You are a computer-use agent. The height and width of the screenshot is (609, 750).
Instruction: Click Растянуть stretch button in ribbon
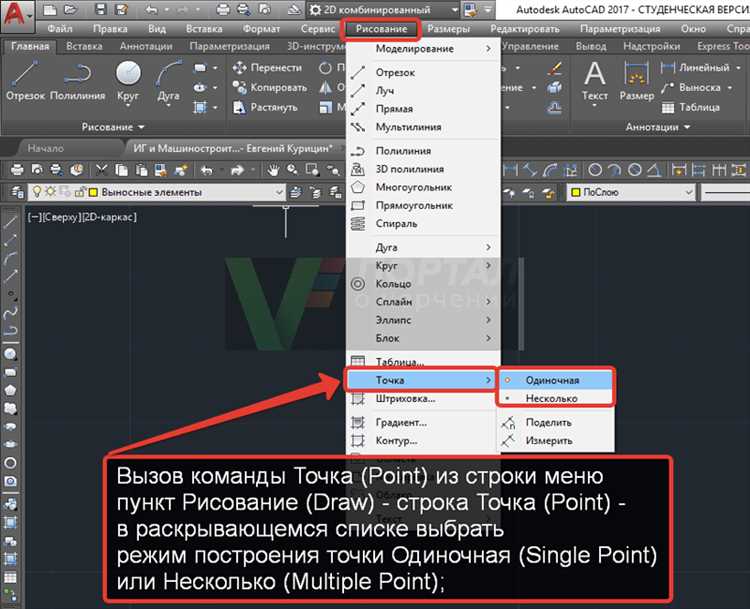[x=265, y=108]
